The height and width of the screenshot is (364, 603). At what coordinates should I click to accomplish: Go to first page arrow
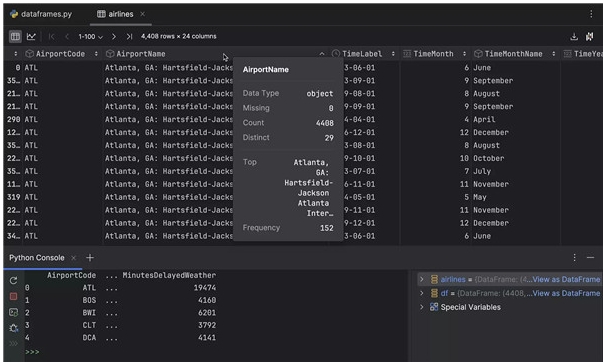(x=52, y=37)
